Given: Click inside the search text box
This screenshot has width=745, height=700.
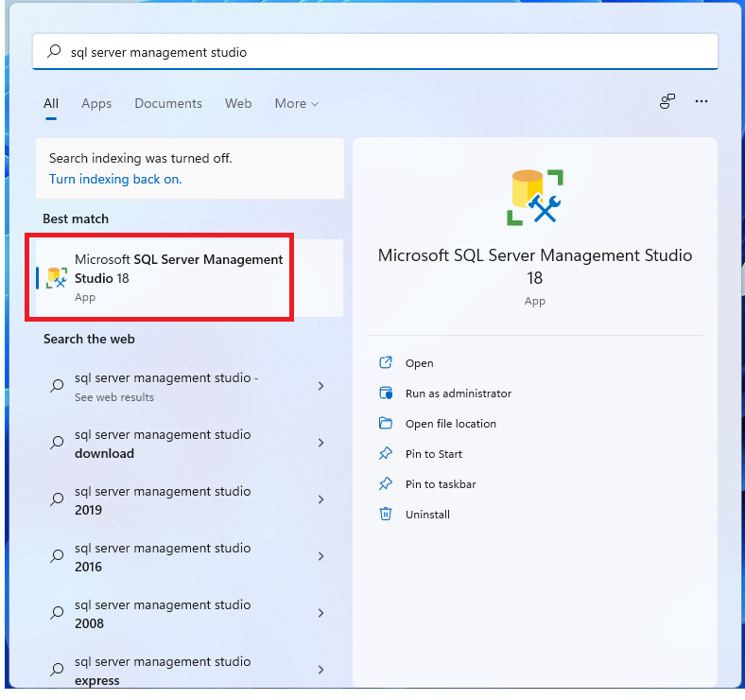Looking at the screenshot, I should click(375, 52).
